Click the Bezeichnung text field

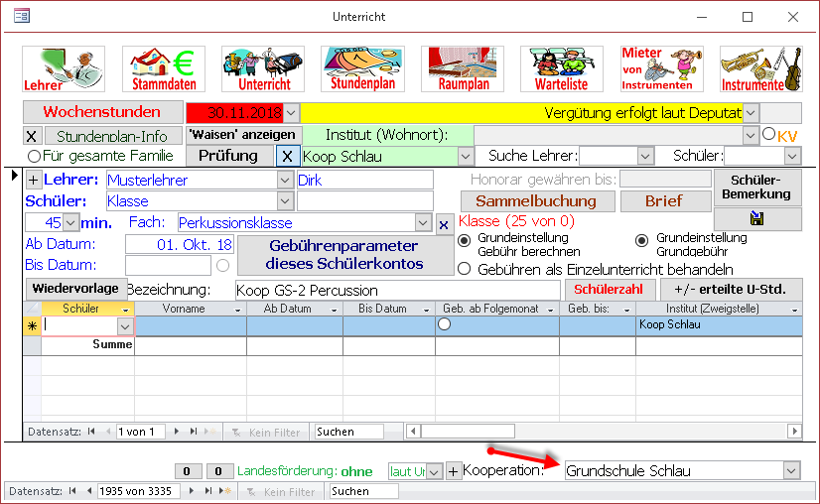pyautogui.click(x=397, y=290)
